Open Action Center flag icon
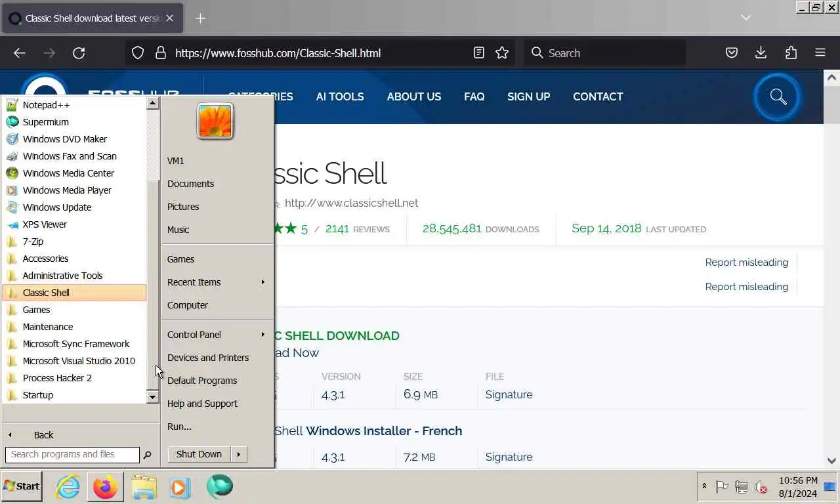This screenshot has height=504, width=840. pos(722,487)
